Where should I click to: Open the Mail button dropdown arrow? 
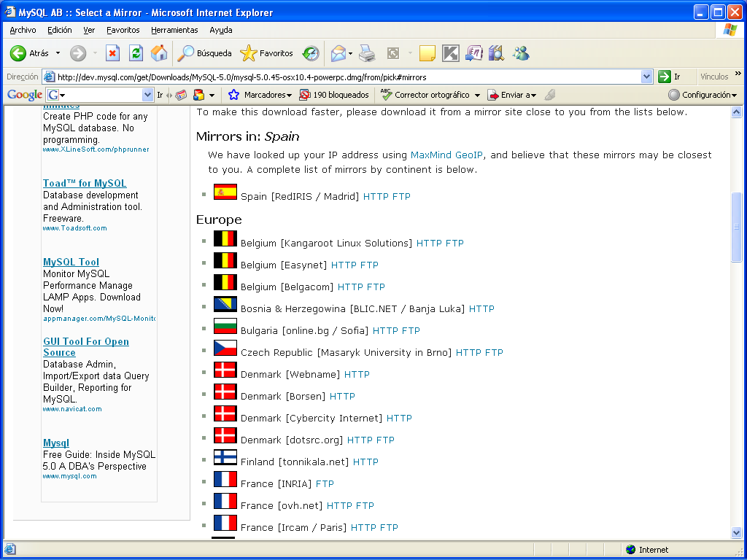point(350,53)
